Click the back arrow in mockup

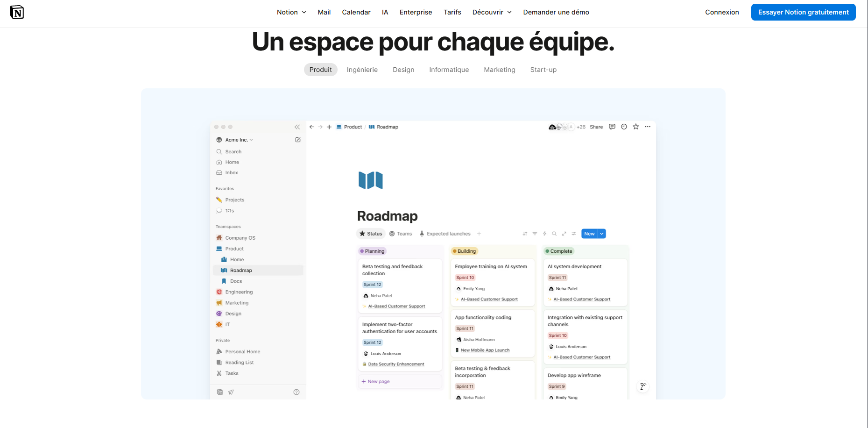pyautogui.click(x=312, y=127)
